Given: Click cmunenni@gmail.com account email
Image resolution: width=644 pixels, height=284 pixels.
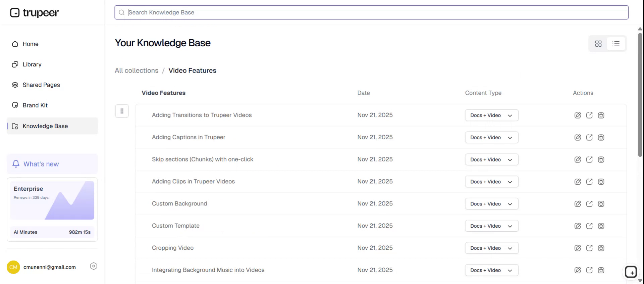Looking at the screenshot, I should 50,267.
